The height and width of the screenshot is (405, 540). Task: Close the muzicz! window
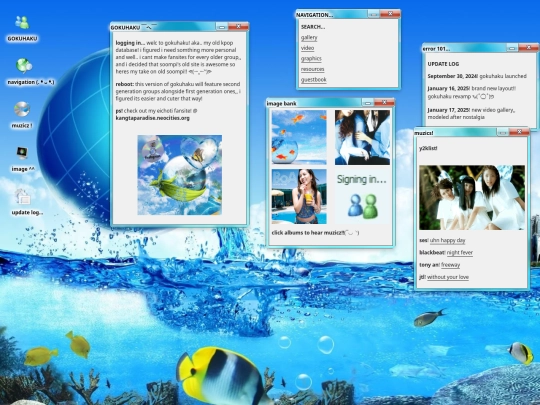click(x=519, y=132)
